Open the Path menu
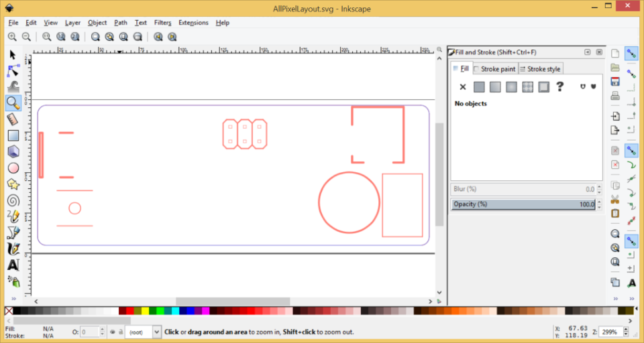The image size is (644, 343). point(120,23)
